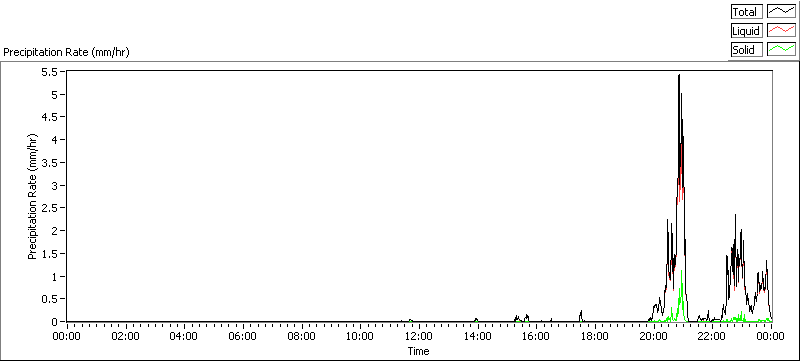The image size is (800, 361).
Task: Select the Liquid plot legend label
Action: [x=747, y=31]
